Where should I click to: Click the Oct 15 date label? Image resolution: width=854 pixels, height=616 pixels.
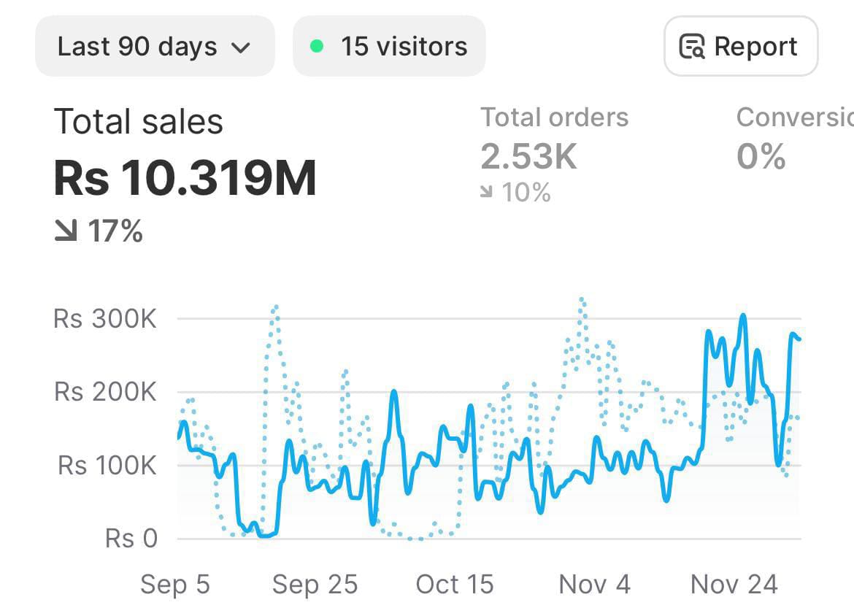(455, 584)
